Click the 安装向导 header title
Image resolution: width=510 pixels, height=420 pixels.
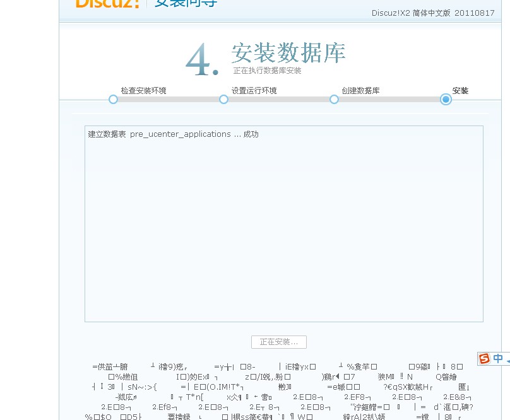click(x=186, y=3)
